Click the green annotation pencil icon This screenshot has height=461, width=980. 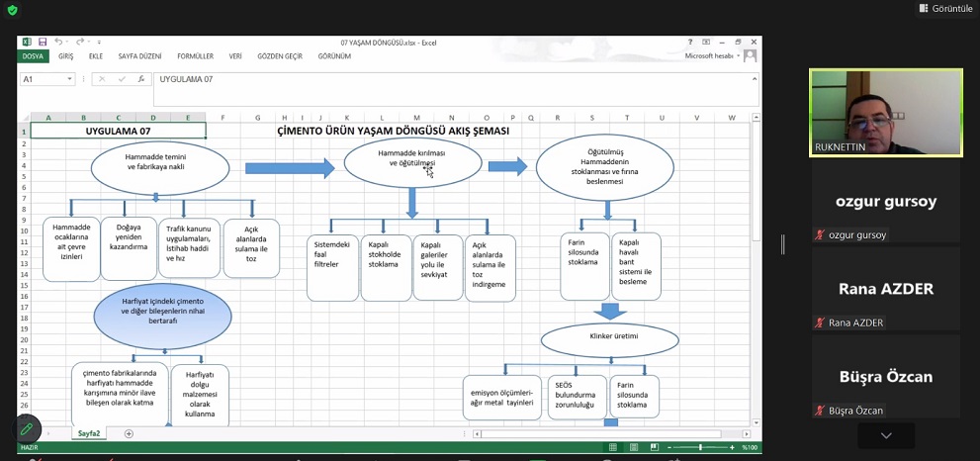[x=27, y=428]
